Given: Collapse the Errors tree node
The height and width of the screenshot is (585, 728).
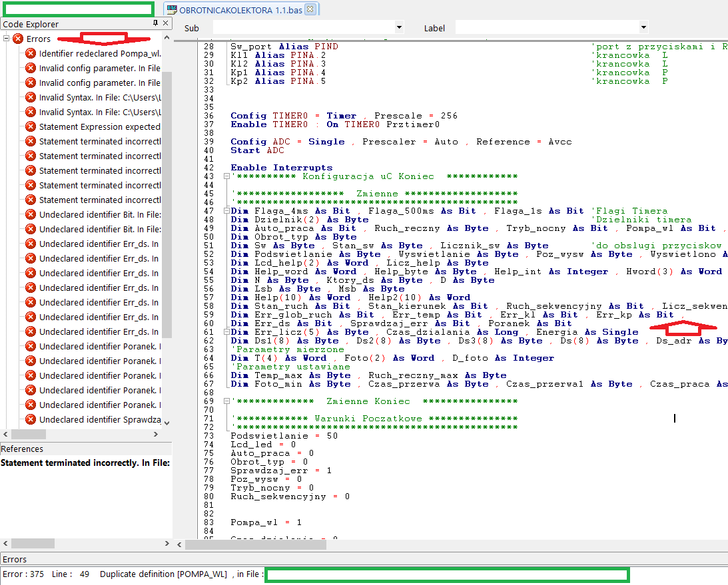Looking at the screenshot, I should click(x=6, y=39).
